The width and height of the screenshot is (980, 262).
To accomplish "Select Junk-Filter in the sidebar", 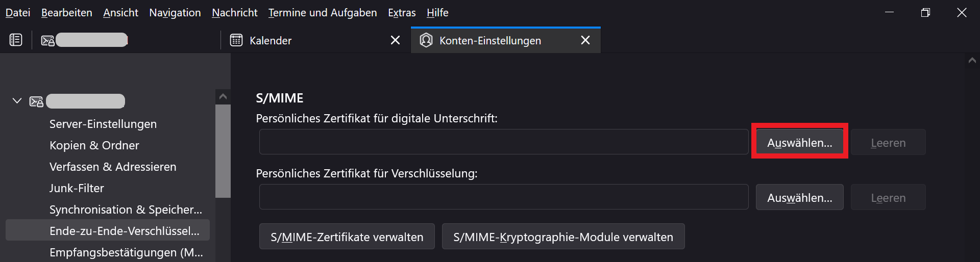I will [x=77, y=188].
